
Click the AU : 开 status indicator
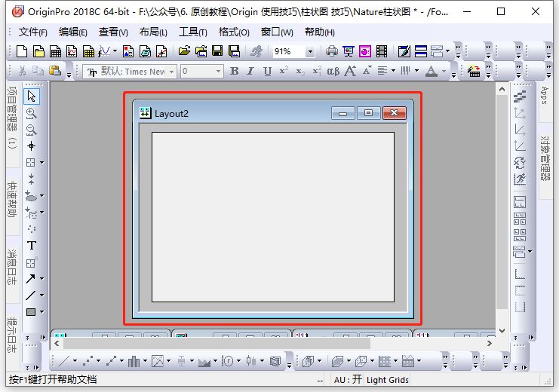[x=348, y=380]
